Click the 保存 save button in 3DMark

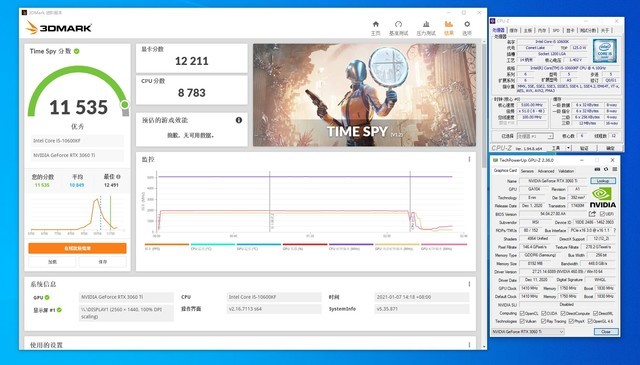tap(102, 262)
